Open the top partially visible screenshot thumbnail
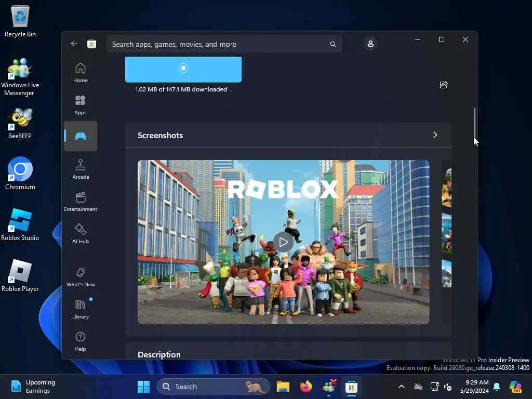 (x=446, y=187)
